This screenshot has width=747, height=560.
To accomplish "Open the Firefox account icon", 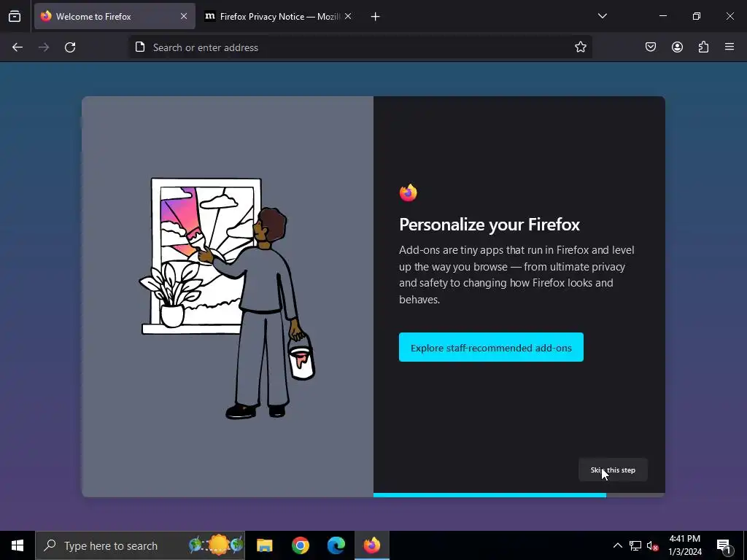I will pyautogui.click(x=677, y=47).
